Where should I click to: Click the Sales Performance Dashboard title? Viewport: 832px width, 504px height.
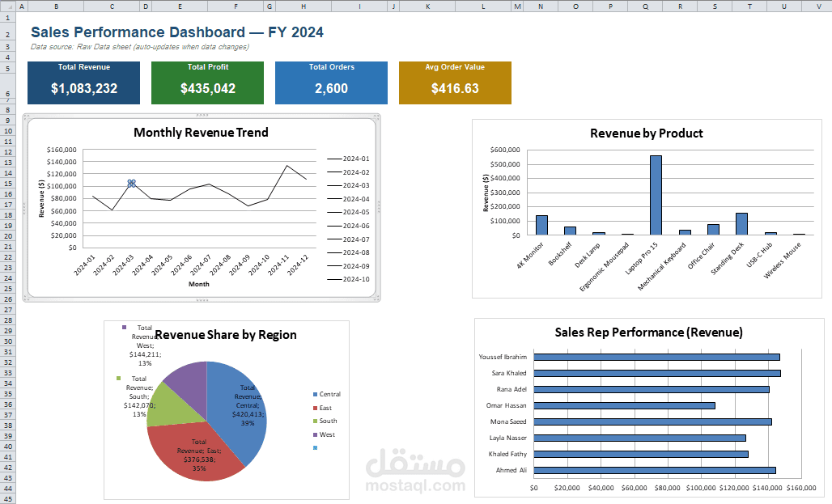[177, 32]
